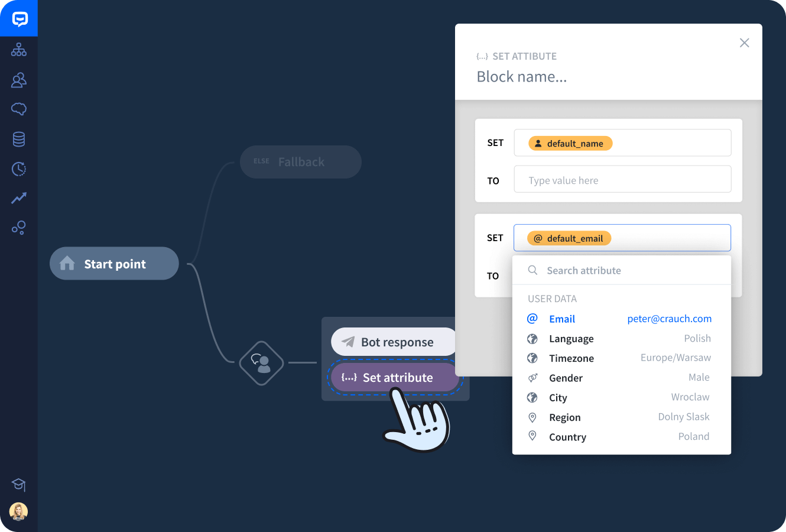
Task: Open the Archives clock sidebar icon
Action: pyautogui.click(x=19, y=169)
